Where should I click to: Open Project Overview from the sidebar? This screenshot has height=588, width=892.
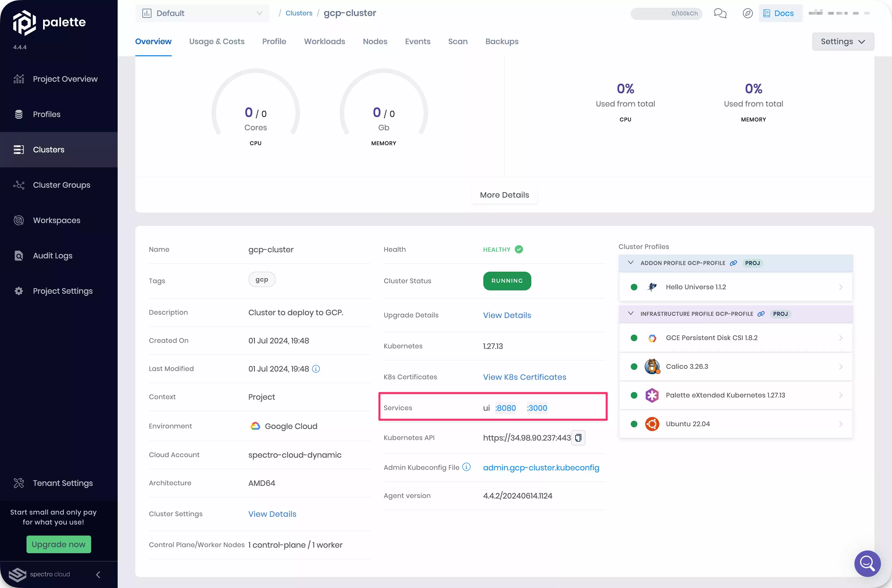coord(59,79)
